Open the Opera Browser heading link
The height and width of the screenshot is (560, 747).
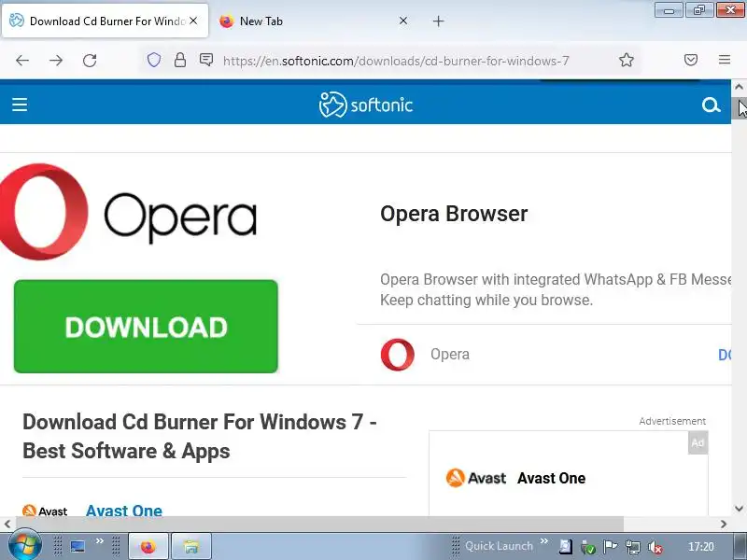454,214
